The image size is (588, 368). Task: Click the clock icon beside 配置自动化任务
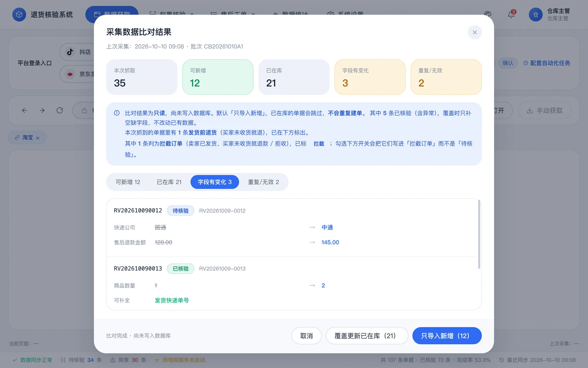526,63
